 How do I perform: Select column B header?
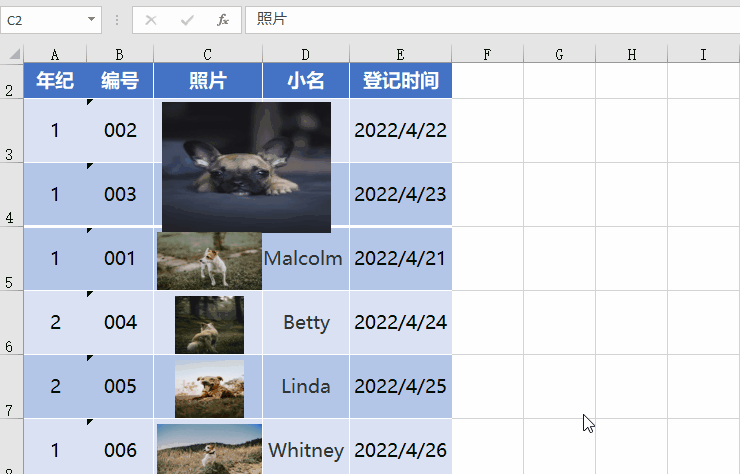(120, 54)
